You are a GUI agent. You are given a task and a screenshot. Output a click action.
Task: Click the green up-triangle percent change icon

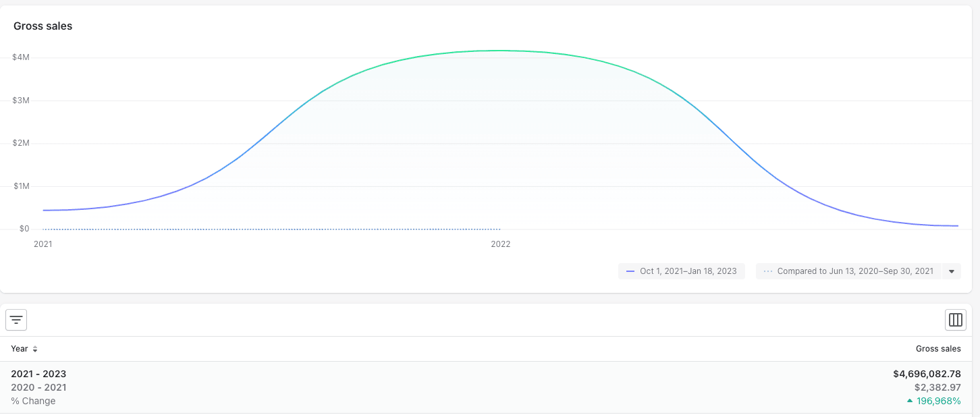point(910,401)
